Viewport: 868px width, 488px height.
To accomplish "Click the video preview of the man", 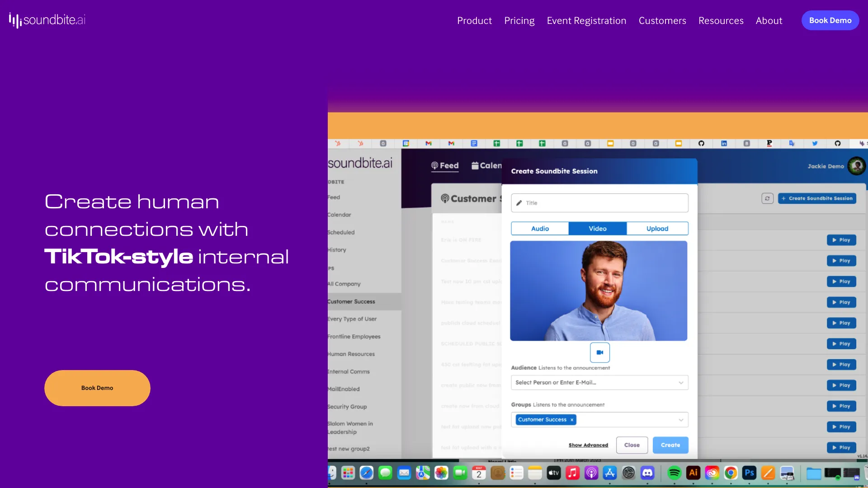I will click(599, 291).
